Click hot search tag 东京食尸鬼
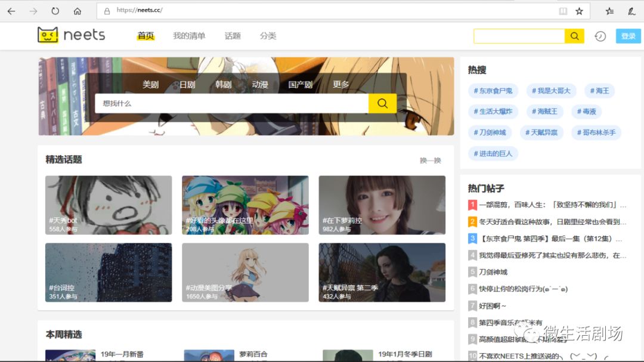The image size is (644, 362). pos(493,91)
